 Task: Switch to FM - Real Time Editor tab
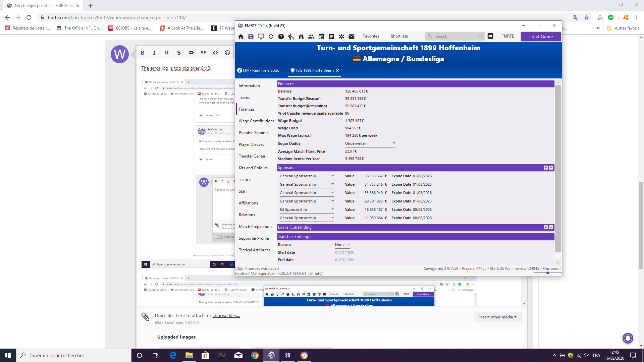(259, 70)
